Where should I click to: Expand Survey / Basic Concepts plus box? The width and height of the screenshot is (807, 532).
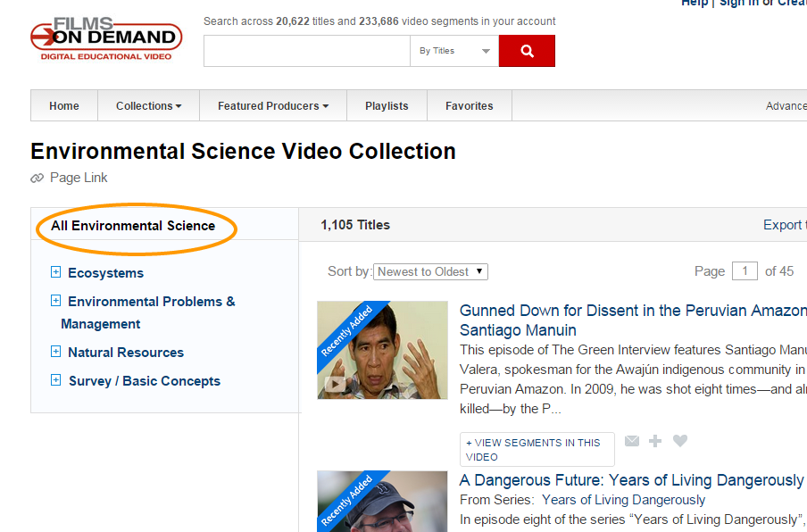point(55,380)
